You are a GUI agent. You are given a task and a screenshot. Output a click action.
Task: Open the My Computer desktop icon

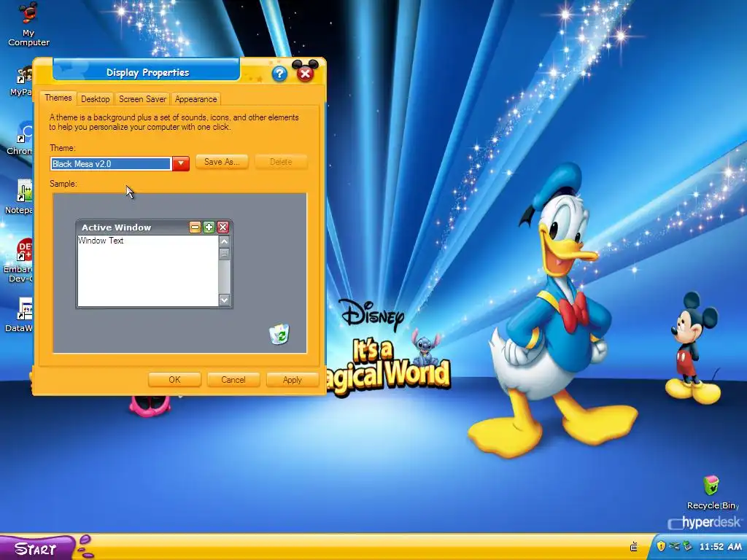(x=28, y=24)
